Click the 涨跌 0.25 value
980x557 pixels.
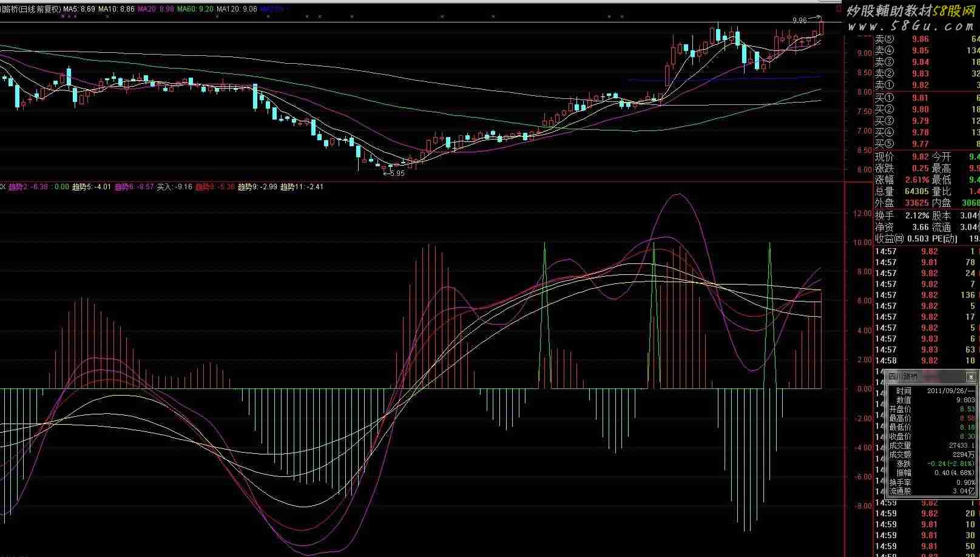(x=921, y=168)
